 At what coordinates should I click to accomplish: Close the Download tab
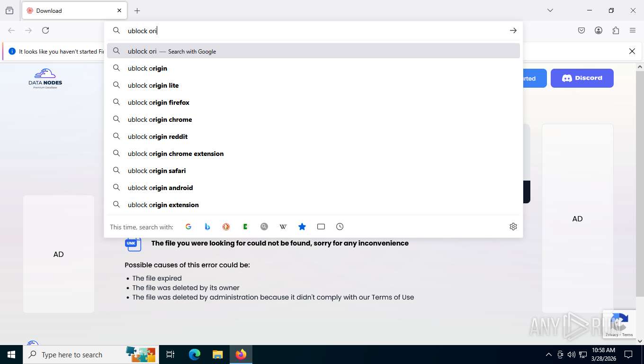119,10
